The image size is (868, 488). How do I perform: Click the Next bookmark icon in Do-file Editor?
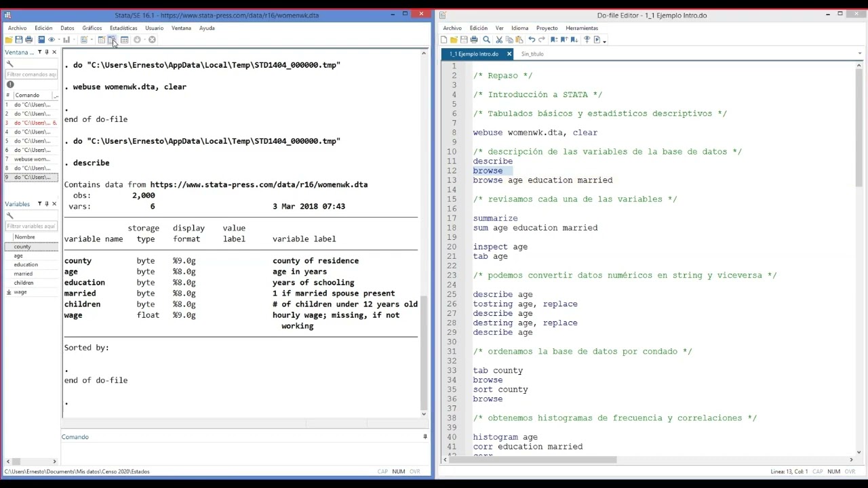coord(574,39)
